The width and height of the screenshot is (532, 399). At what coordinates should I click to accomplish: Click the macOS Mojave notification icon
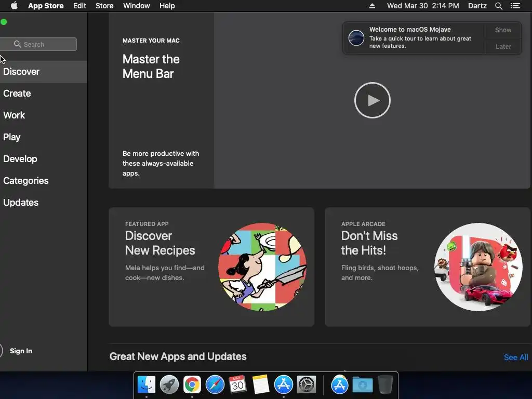point(356,37)
